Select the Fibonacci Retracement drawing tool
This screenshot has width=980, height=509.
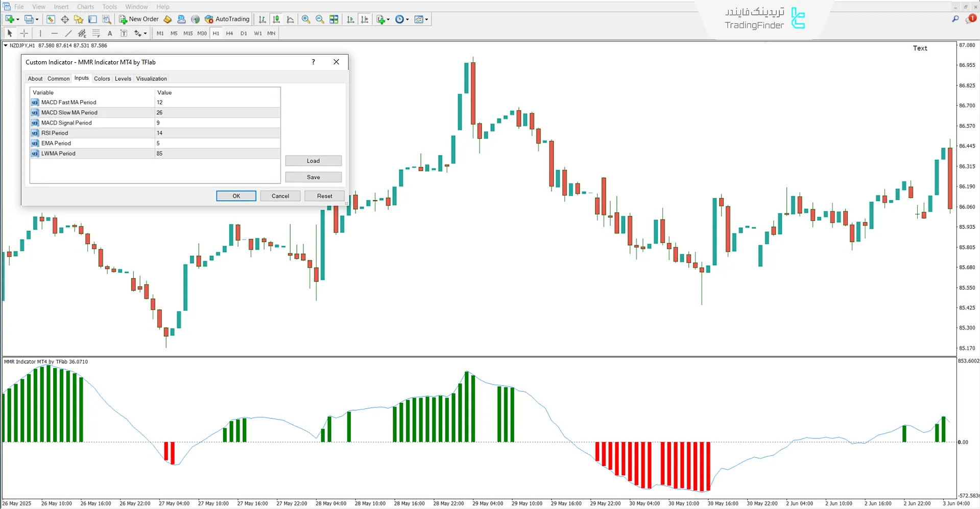pyautogui.click(x=95, y=33)
